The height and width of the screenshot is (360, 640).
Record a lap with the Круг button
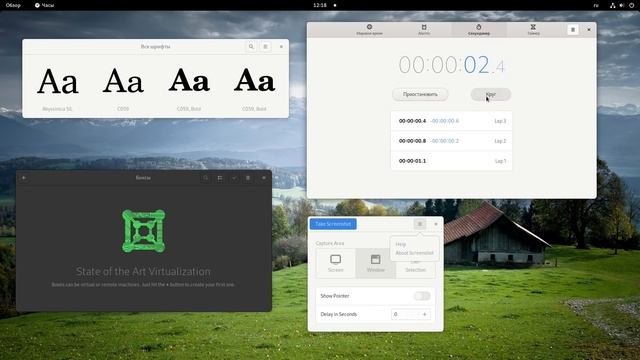[491, 94]
